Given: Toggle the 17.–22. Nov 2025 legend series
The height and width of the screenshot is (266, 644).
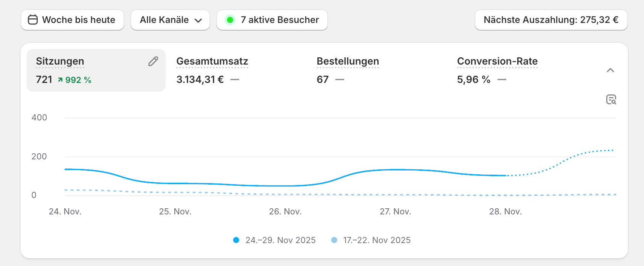Looking at the screenshot, I should (377, 240).
